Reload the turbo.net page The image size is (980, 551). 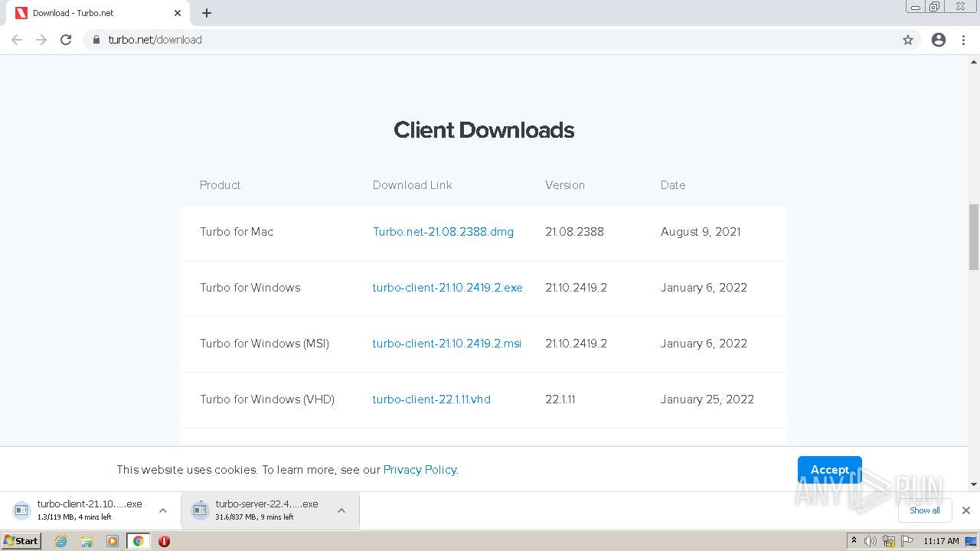tap(66, 40)
